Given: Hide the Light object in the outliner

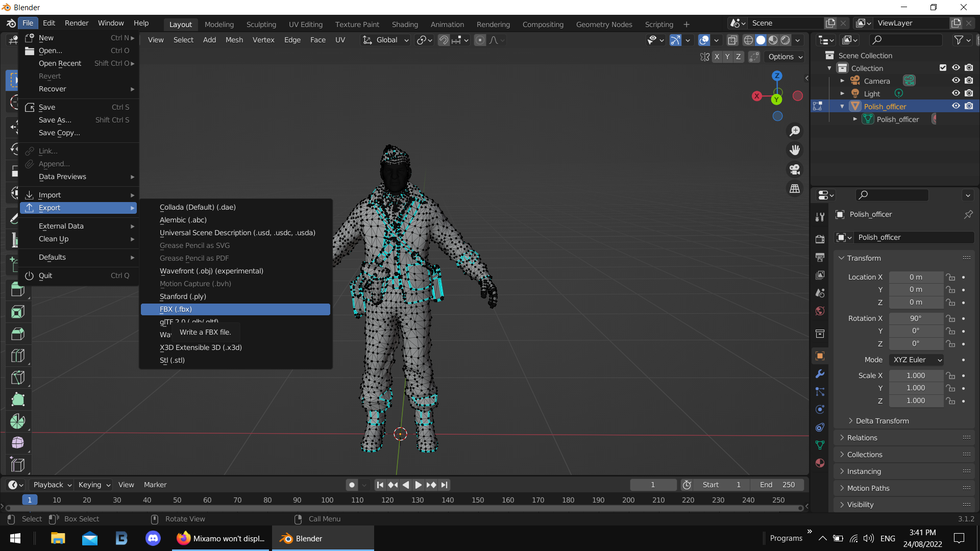Looking at the screenshot, I should click(x=956, y=93).
